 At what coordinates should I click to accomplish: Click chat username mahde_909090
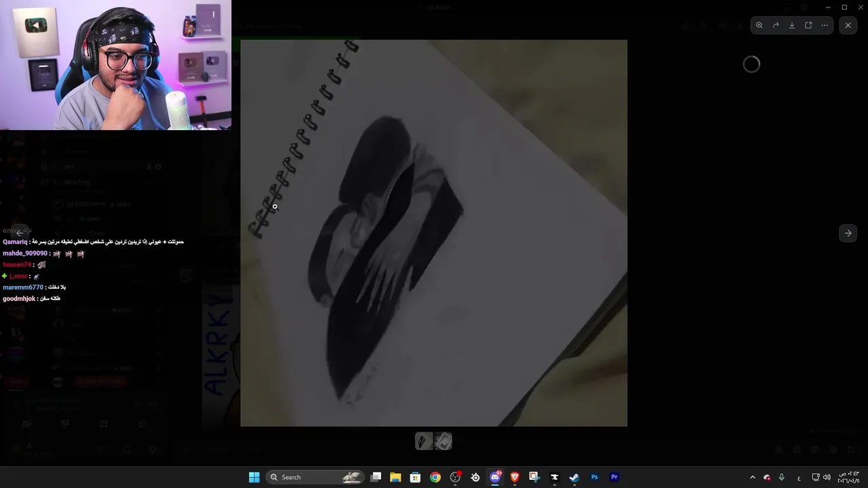(25, 253)
